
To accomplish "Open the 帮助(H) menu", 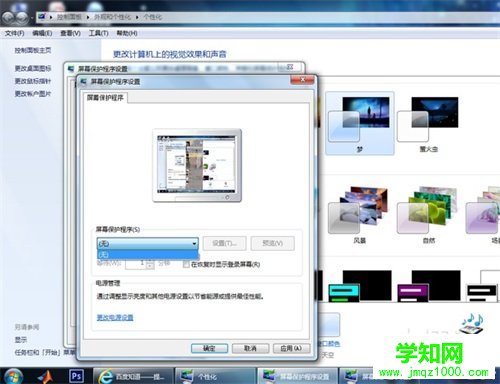I will (x=127, y=33).
